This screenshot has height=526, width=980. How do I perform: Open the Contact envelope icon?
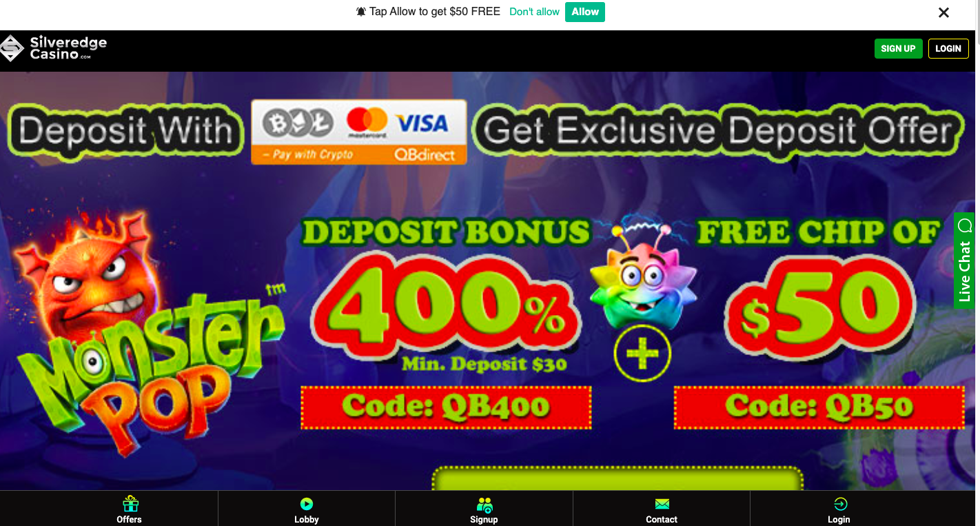(x=662, y=505)
